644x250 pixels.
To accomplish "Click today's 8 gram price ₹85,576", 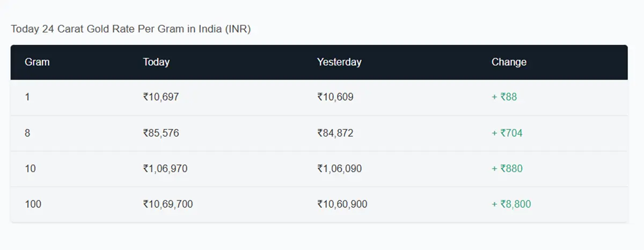I will [161, 133].
